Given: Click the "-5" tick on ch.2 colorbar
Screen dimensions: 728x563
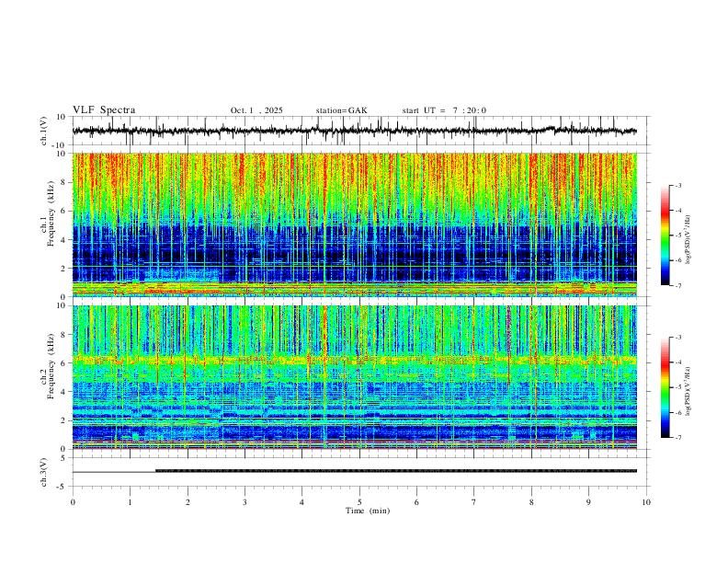Looking at the screenshot, I should coord(677,387).
